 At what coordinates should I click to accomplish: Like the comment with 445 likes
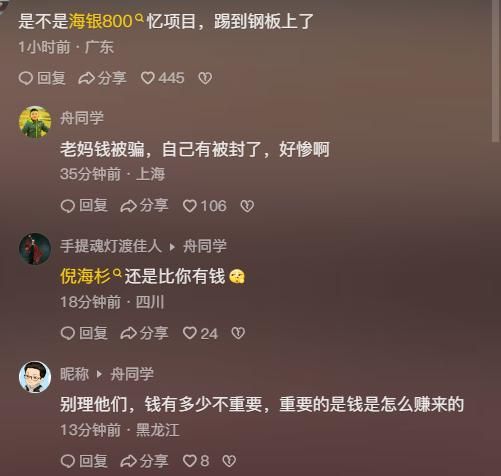162,78
